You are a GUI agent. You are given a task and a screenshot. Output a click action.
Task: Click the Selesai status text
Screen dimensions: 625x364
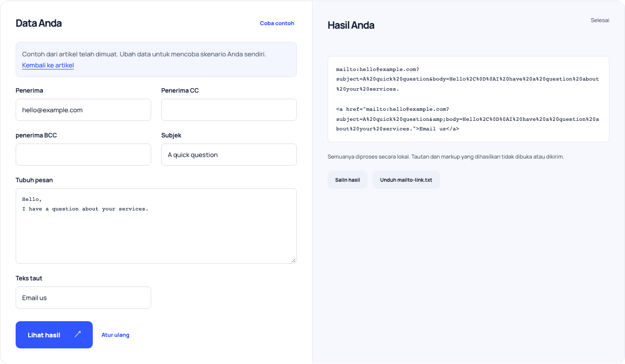click(x=600, y=20)
